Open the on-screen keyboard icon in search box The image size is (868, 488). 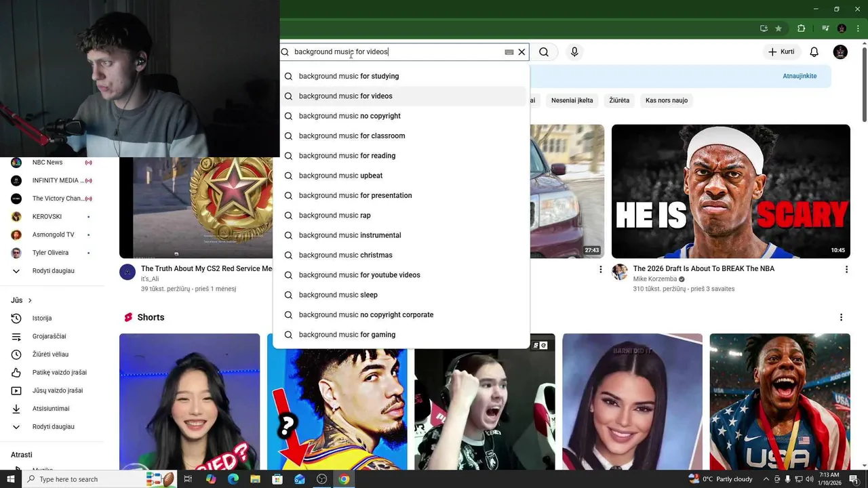click(x=509, y=52)
